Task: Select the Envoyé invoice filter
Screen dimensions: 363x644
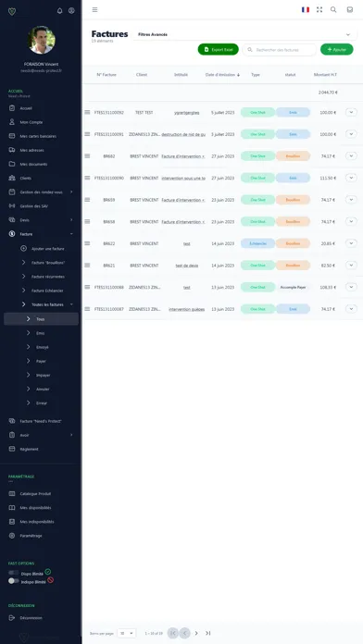Action: tap(41, 347)
